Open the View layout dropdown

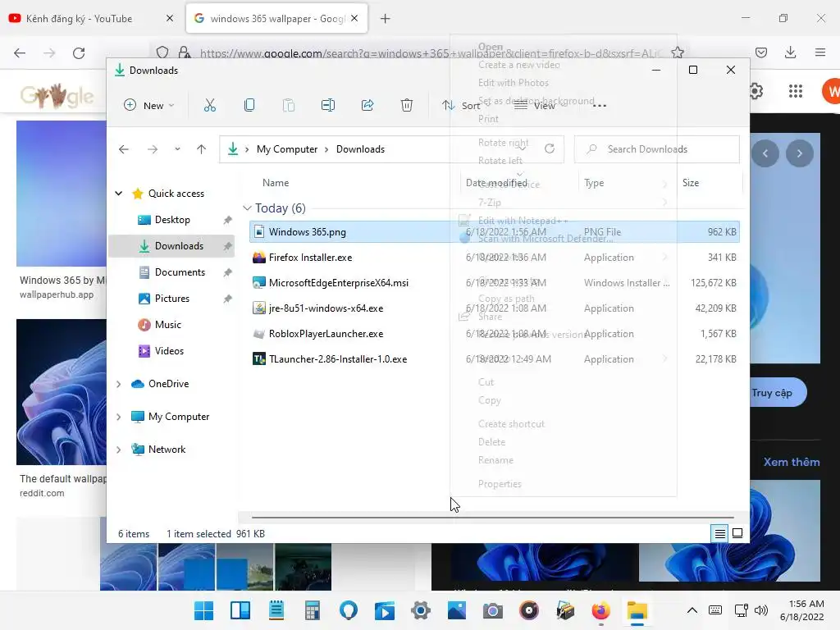(x=537, y=106)
